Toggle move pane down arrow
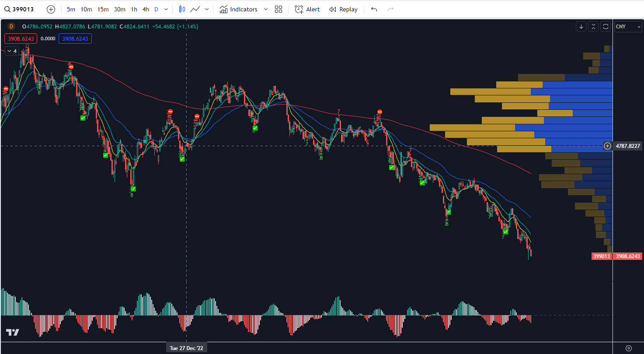The height and width of the screenshot is (354, 644). pyautogui.click(x=581, y=27)
